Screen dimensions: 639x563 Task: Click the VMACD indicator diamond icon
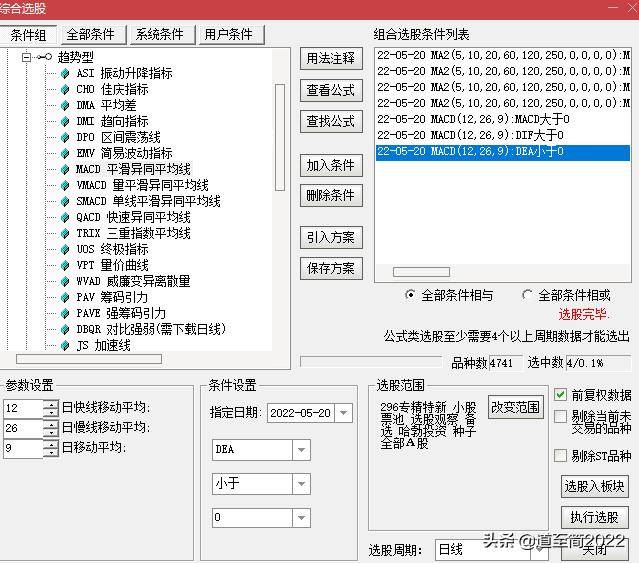(x=65, y=185)
